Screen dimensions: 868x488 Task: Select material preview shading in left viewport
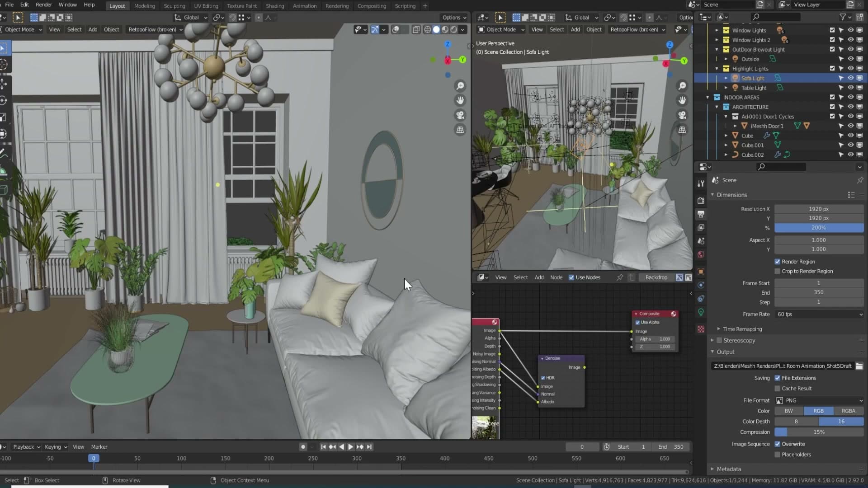pyautogui.click(x=445, y=29)
